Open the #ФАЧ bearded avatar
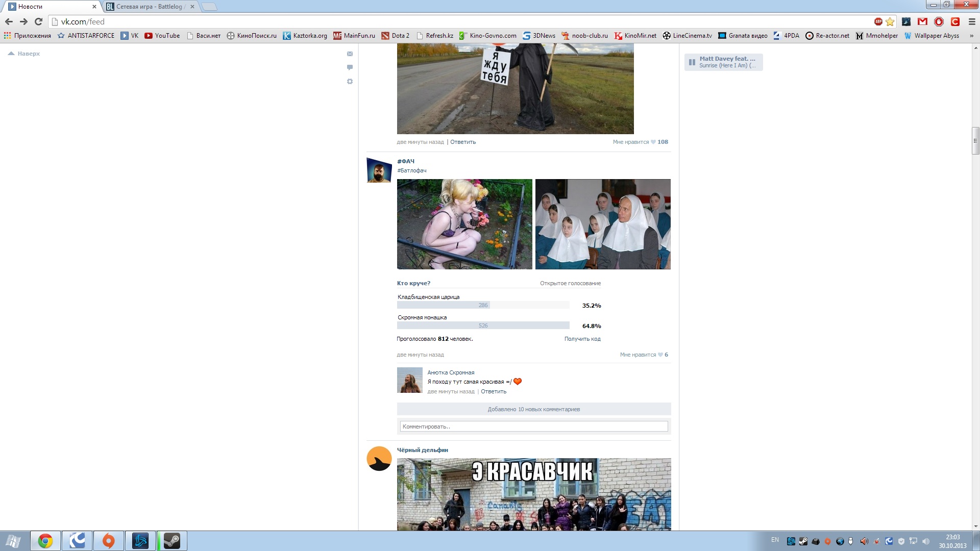This screenshot has height=551, width=980. click(x=379, y=170)
